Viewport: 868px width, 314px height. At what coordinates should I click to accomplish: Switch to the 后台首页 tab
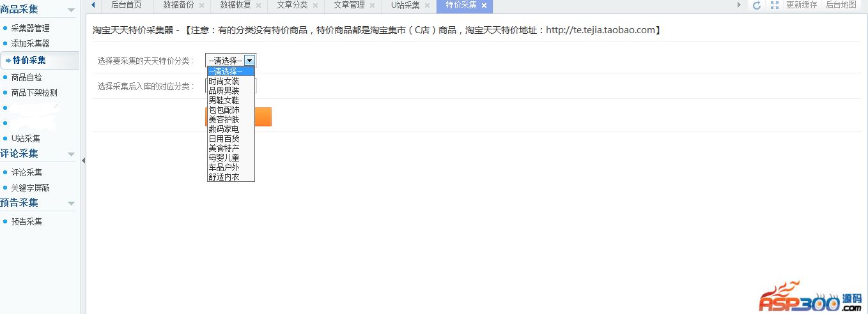pos(126,5)
